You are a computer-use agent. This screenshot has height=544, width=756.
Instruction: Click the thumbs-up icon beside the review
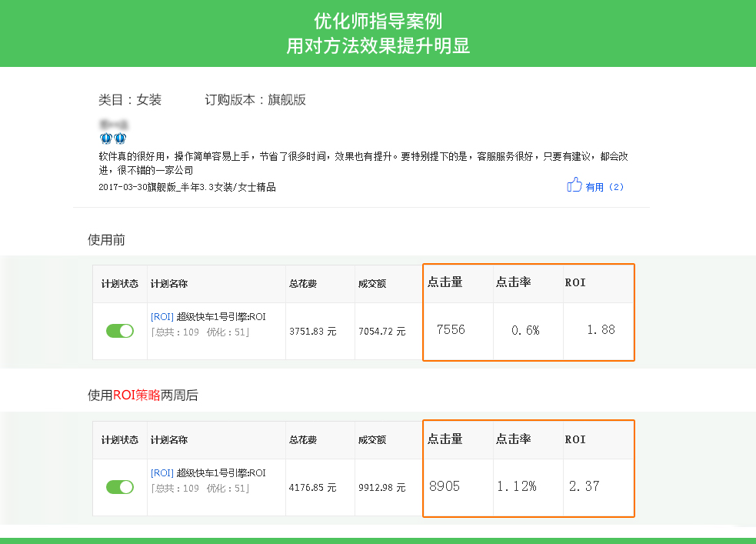574,185
